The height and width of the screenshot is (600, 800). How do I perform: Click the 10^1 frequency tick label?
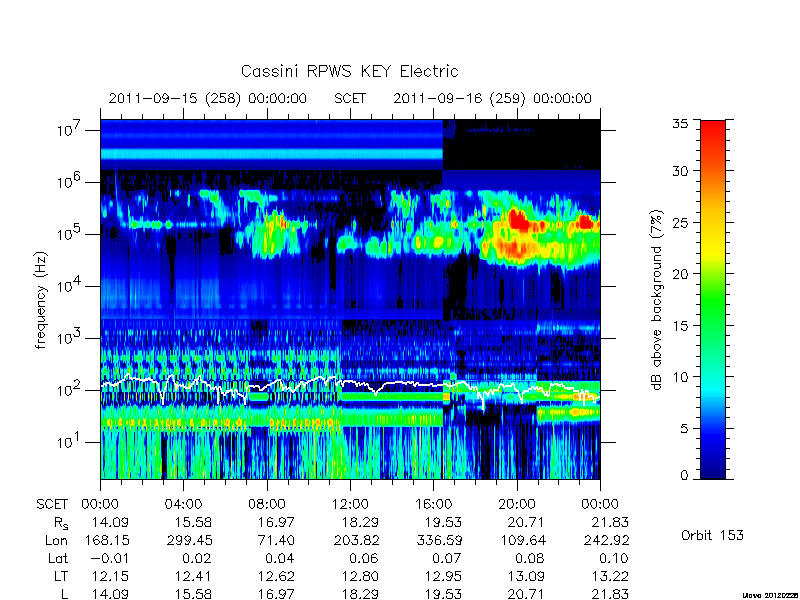point(70,441)
